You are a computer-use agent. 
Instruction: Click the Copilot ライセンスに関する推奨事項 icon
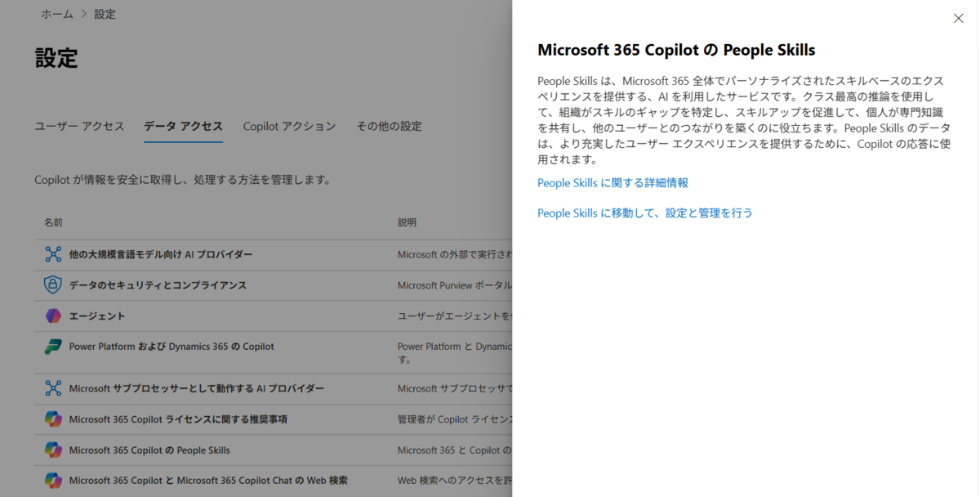click(x=53, y=419)
